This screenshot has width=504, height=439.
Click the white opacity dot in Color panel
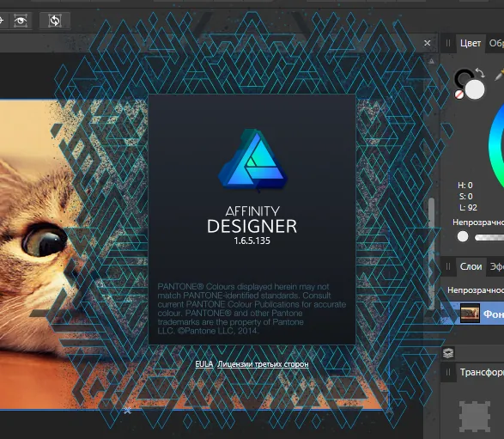463,236
